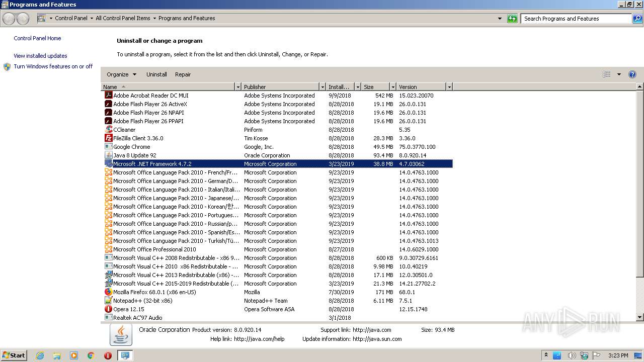The width and height of the screenshot is (644, 362).
Task: Go back with the Back arrow
Action: 9,19
